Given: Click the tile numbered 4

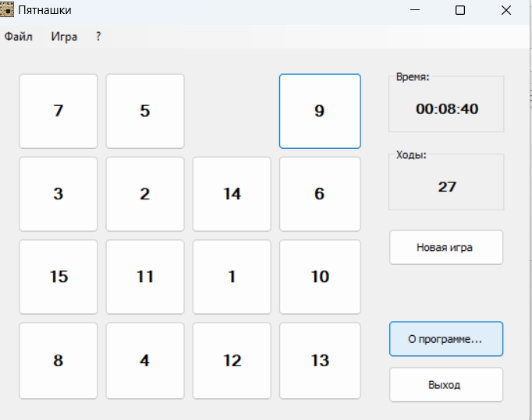Looking at the screenshot, I should point(145,361).
